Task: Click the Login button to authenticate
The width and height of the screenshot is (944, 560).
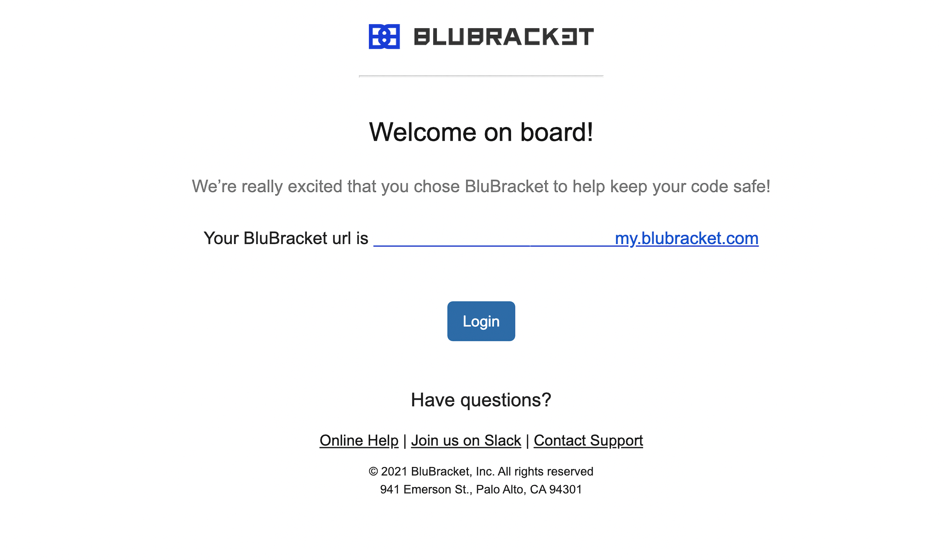Action: tap(480, 321)
